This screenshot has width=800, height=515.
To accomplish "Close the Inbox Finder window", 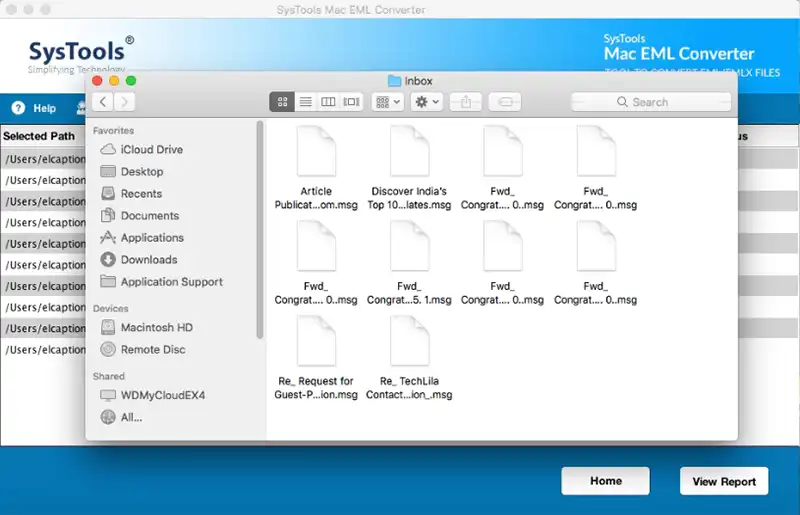I will coord(97,81).
